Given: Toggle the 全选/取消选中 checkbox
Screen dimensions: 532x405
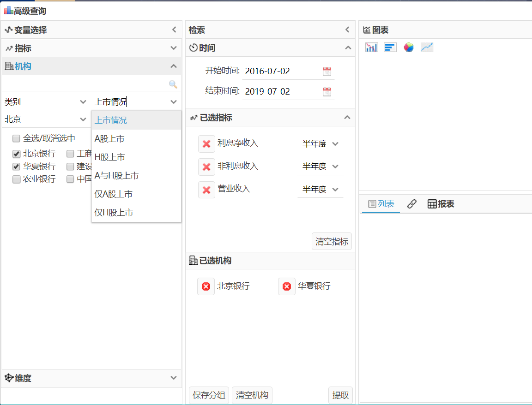Looking at the screenshot, I should point(16,138).
